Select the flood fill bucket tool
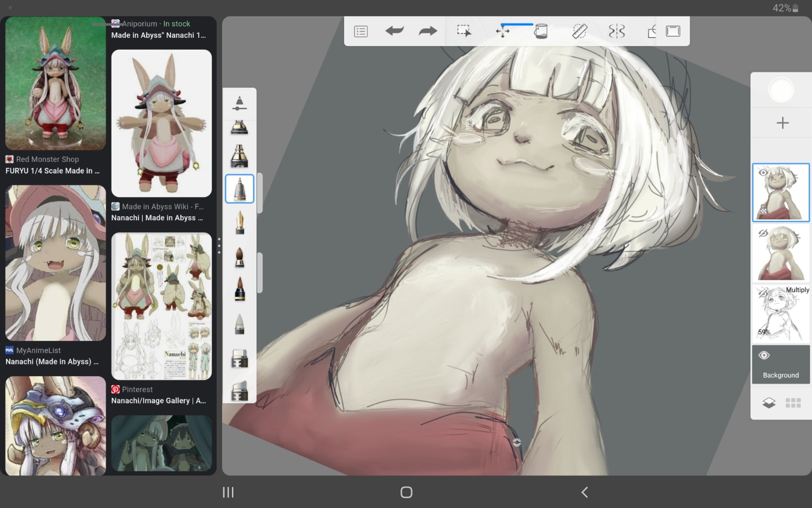Image resolution: width=812 pixels, height=508 pixels. (x=540, y=31)
